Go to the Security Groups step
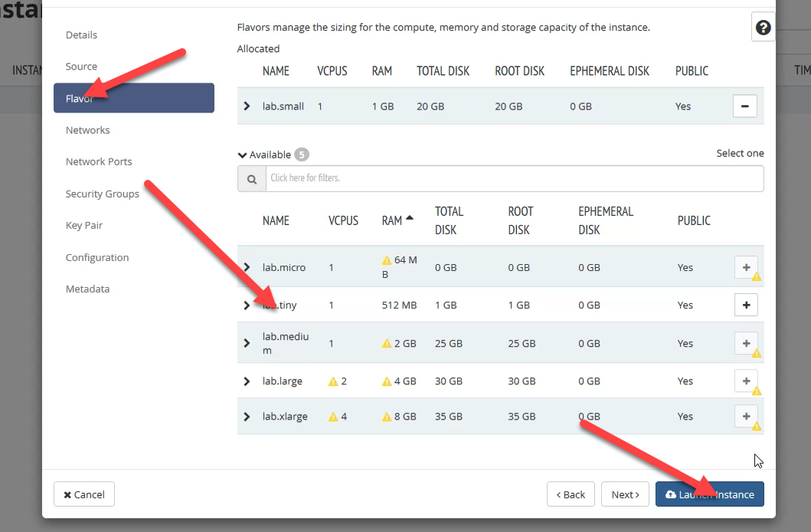This screenshot has height=532, width=811. coord(102,194)
